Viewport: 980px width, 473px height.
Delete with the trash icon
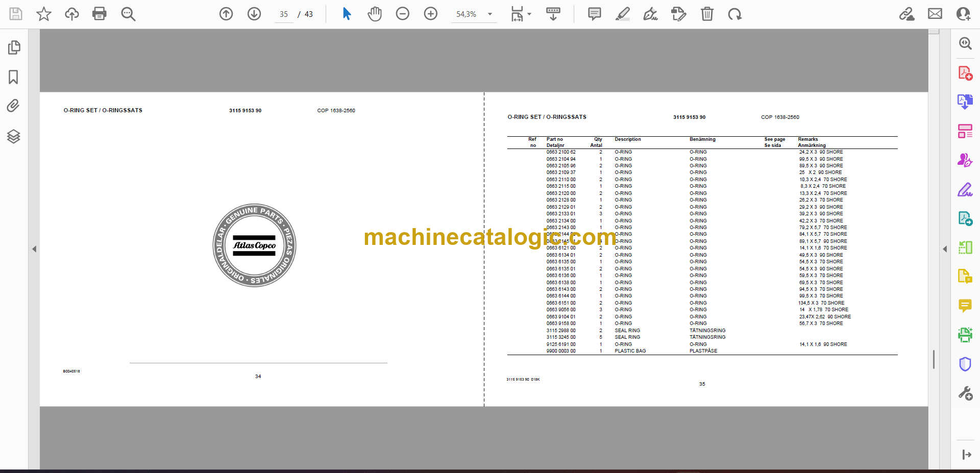tap(707, 14)
